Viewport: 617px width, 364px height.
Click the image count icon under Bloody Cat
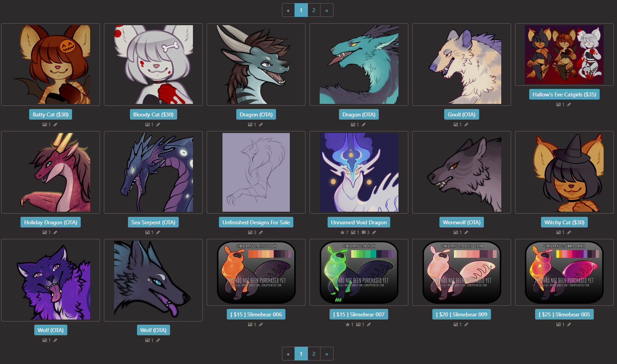(147, 125)
